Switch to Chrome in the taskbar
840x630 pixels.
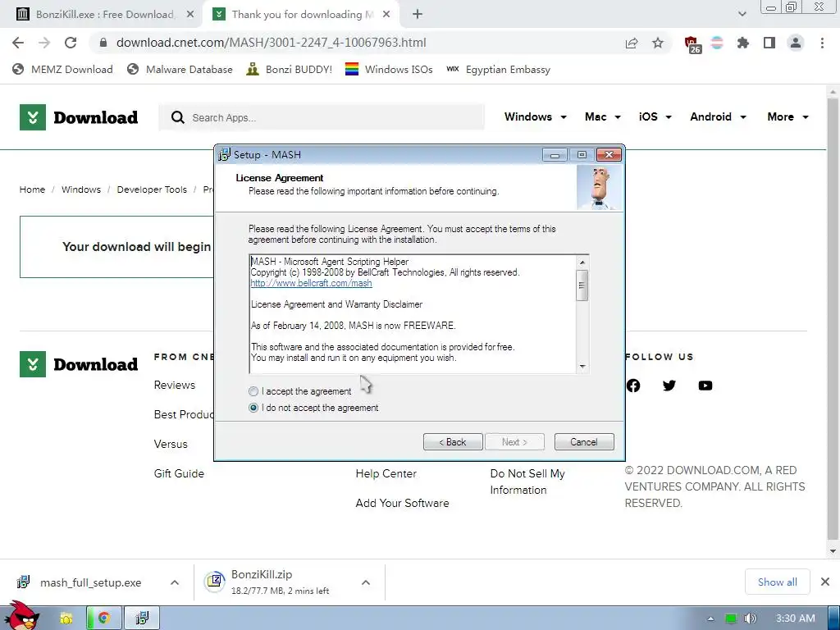click(104, 619)
